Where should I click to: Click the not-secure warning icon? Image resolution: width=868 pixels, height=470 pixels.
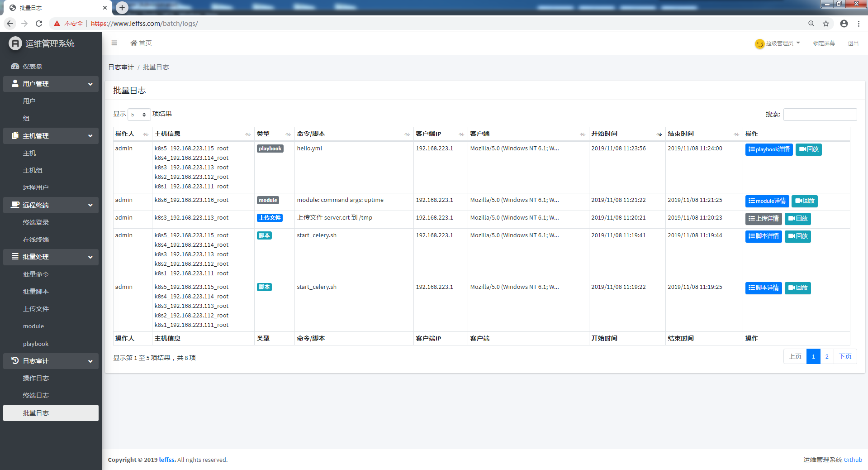57,24
